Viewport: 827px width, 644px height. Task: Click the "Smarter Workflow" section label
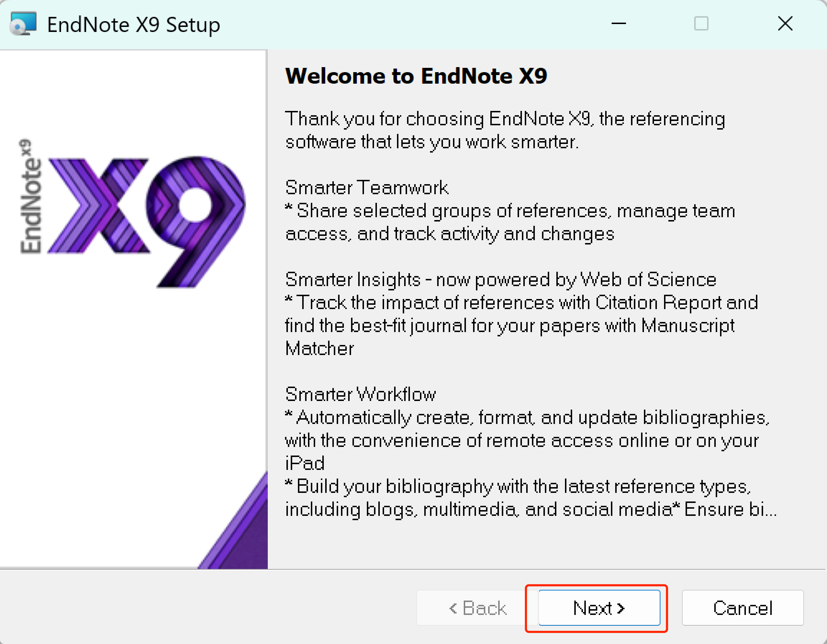point(360,394)
